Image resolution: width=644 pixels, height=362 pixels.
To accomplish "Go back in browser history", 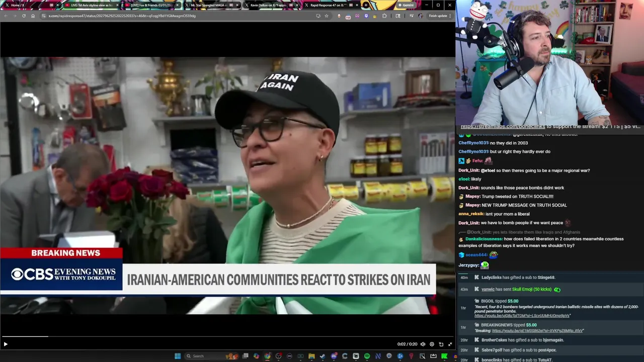I will [6, 16].
